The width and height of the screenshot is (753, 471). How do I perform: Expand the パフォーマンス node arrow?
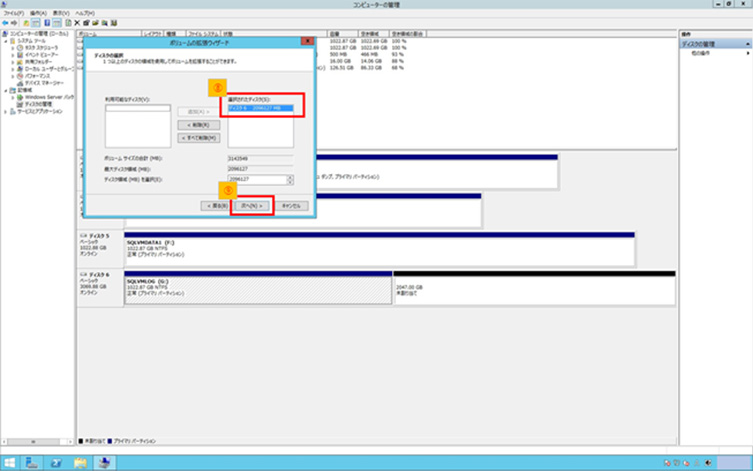point(13,76)
